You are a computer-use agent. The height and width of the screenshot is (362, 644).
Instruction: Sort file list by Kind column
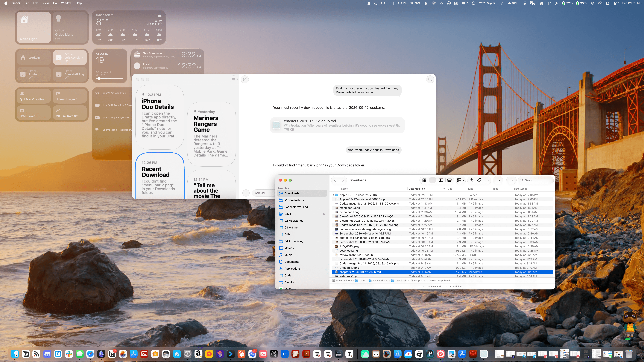(470, 189)
